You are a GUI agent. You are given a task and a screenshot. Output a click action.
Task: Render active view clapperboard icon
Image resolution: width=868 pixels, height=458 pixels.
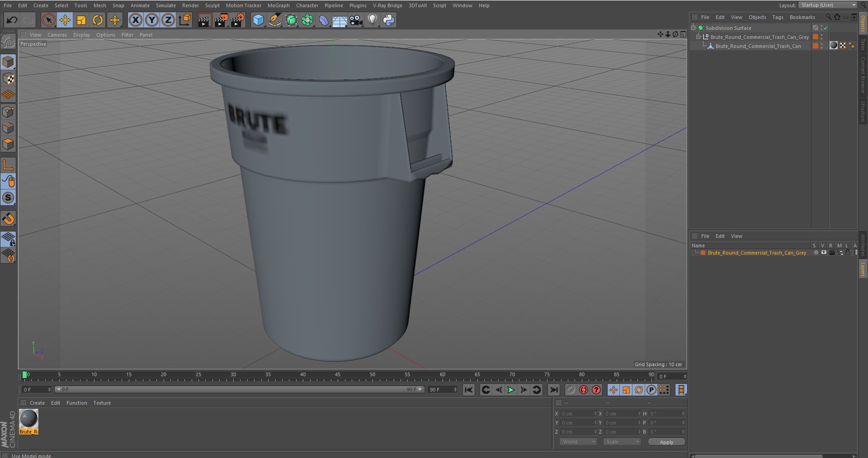tap(204, 20)
